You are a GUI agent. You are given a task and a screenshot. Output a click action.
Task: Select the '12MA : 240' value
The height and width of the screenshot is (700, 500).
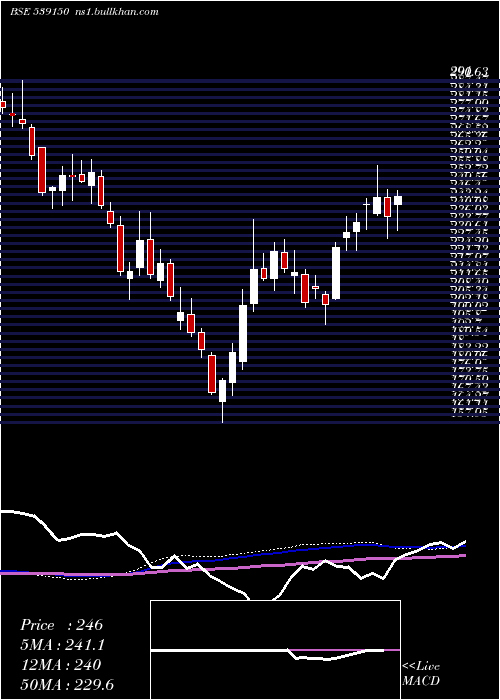[60, 665]
